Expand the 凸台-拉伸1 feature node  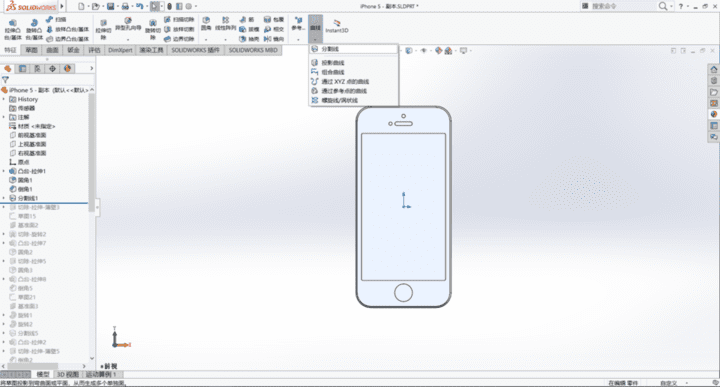4,171
